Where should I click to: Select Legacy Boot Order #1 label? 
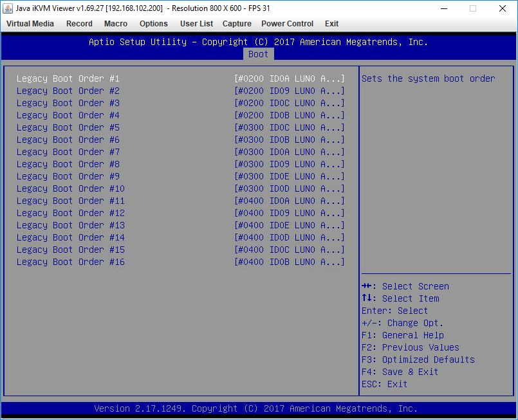[x=68, y=78]
